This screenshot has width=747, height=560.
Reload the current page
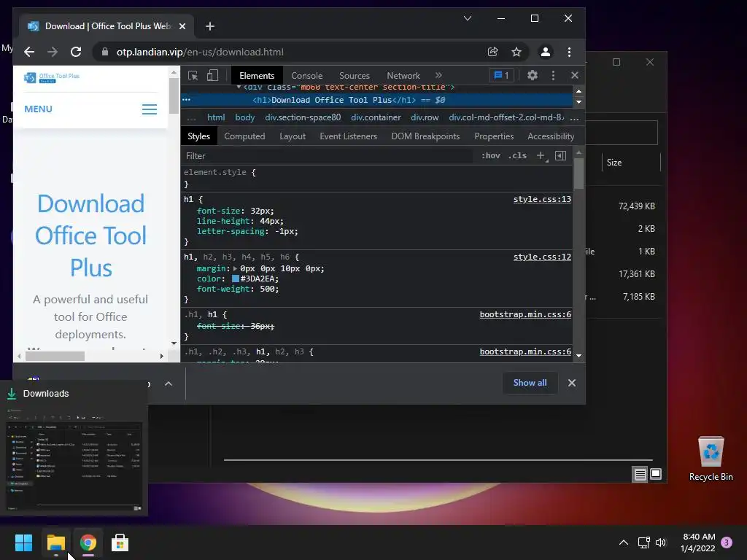coord(76,52)
